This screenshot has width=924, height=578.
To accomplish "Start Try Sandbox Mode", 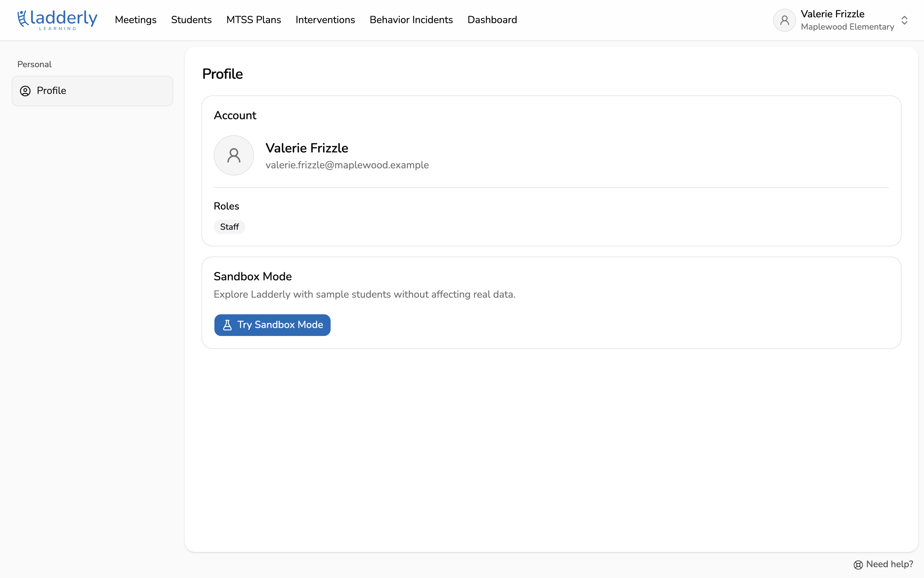I will (272, 325).
